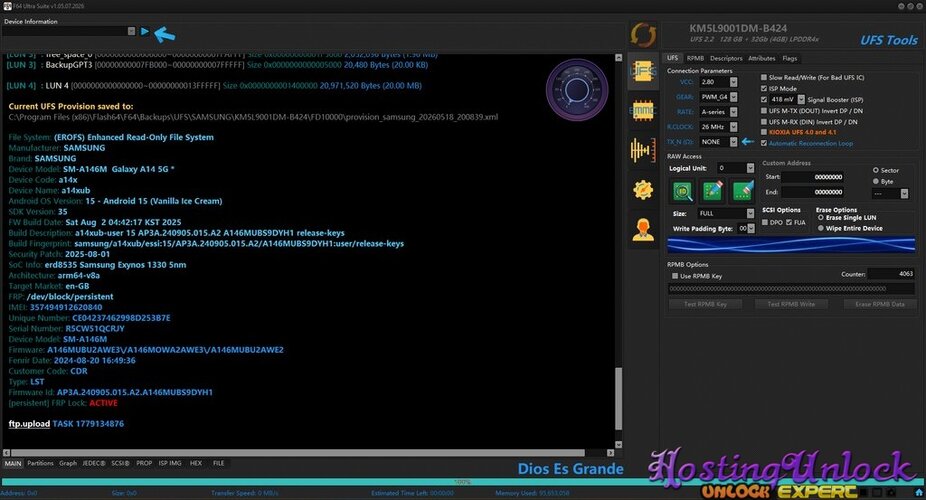Click the log vertical scrollbar thumb
Viewport: 926px width, 500px height.
(x=618, y=398)
